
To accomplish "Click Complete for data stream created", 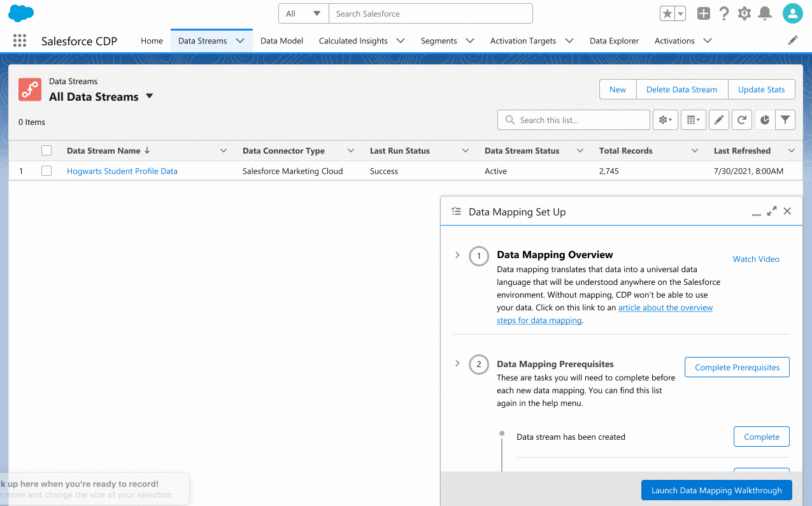I will (x=762, y=437).
